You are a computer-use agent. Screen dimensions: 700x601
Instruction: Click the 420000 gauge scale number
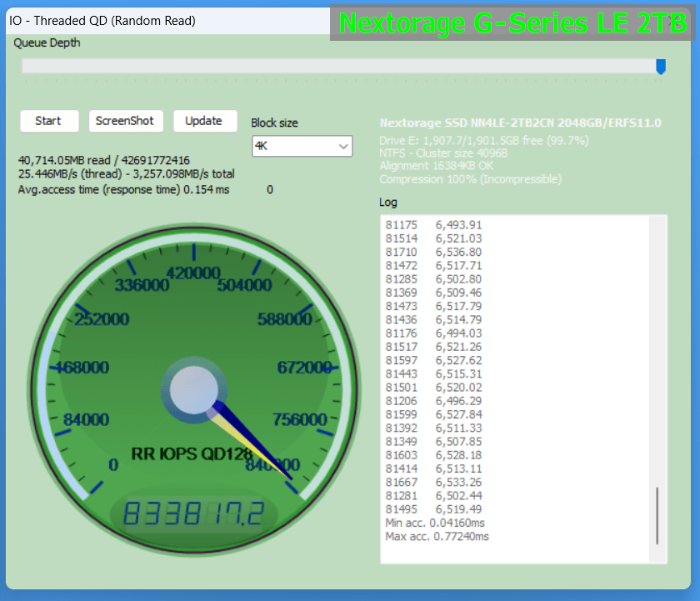pos(193,273)
